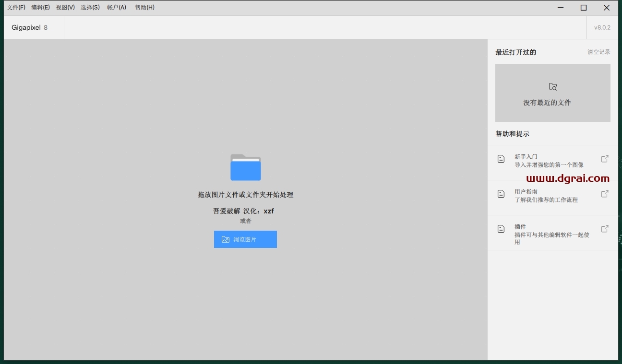The height and width of the screenshot is (364, 622).
Task: Open the 文件(F) menu
Action: [16, 8]
